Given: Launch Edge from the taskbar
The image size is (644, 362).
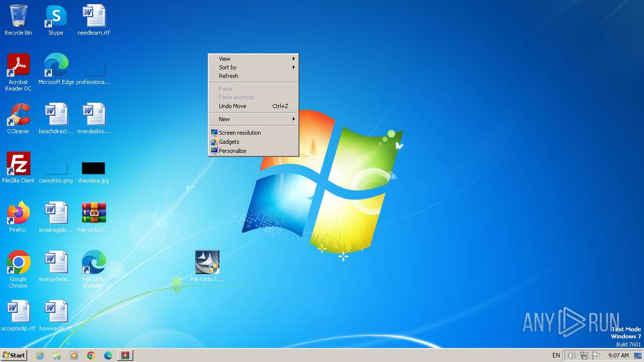Looking at the screenshot, I should pyautogui.click(x=108, y=355).
